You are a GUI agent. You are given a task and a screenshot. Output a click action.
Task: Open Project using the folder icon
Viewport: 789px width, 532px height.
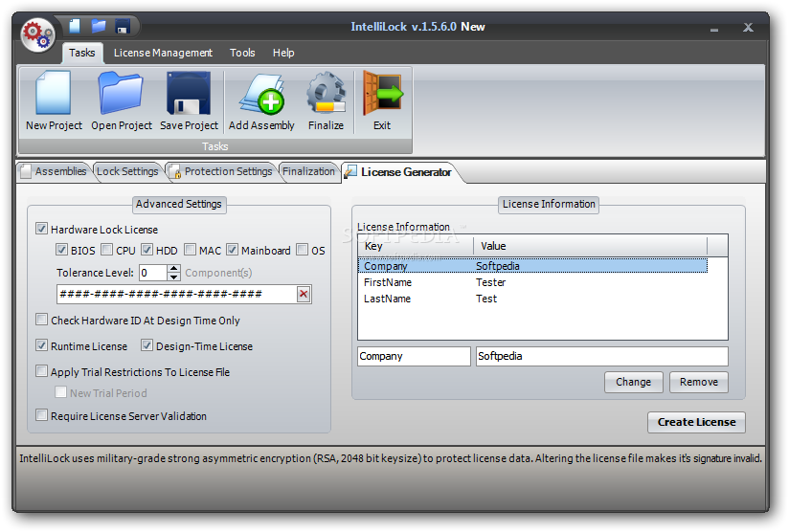point(122,101)
